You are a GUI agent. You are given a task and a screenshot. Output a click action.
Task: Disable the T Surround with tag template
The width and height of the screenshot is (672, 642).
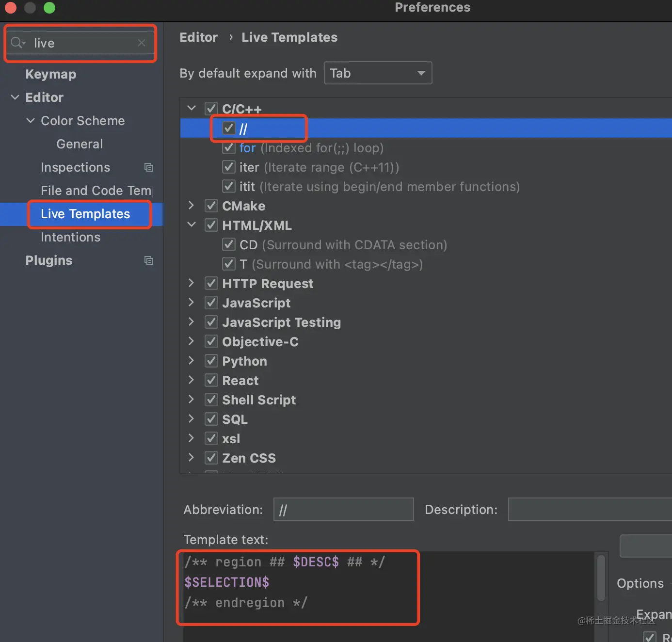(x=228, y=264)
